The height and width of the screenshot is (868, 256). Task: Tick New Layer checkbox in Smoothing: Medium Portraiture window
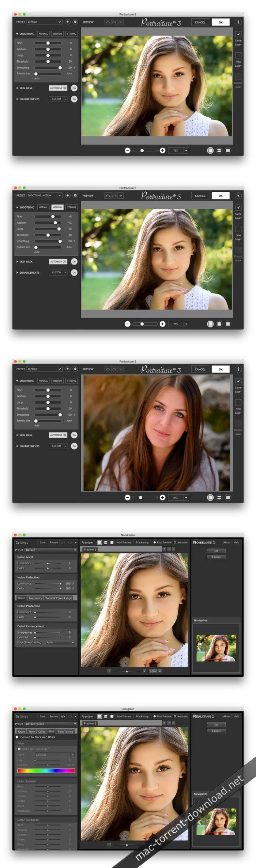click(x=238, y=228)
